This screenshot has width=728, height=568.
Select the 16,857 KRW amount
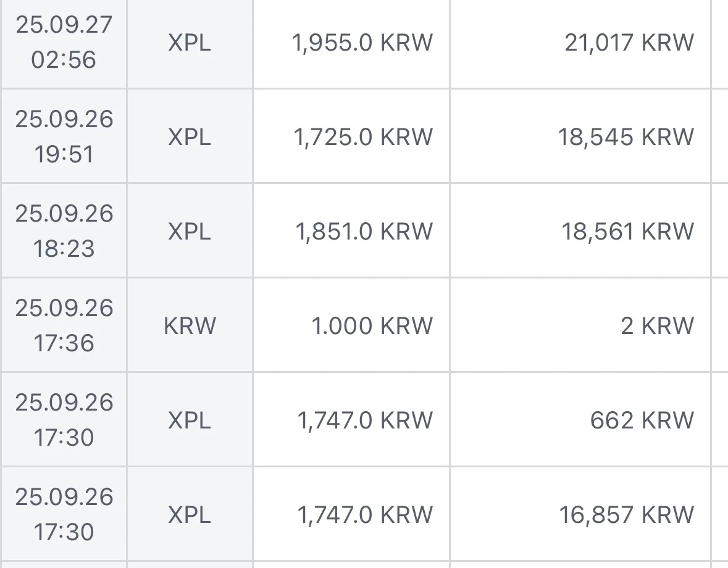point(626,515)
